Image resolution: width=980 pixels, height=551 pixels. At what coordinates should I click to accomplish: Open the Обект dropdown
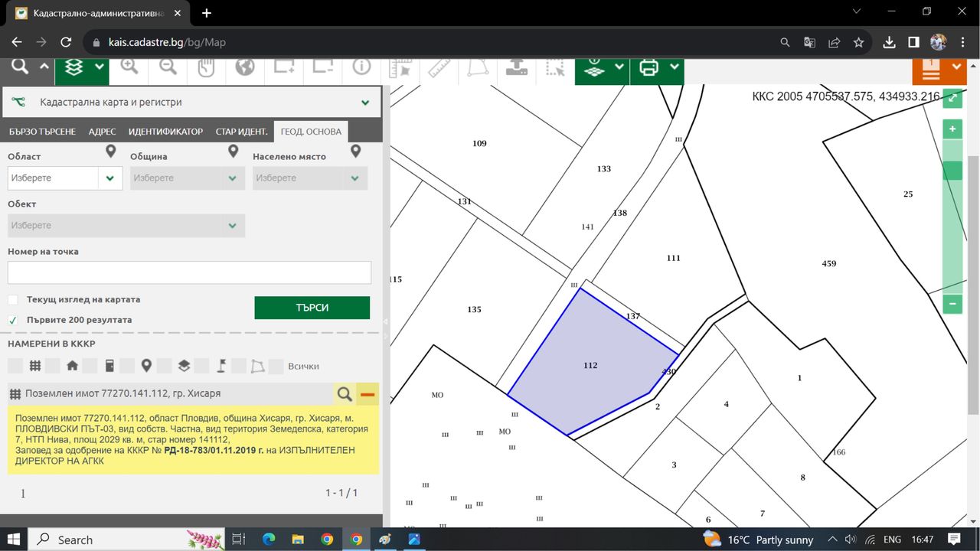pyautogui.click(x=126, y=225)
